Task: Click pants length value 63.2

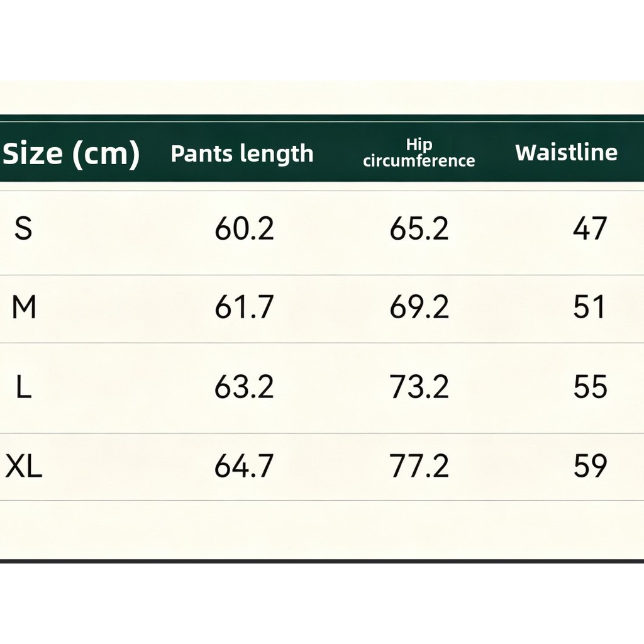Action: pos(244,387)
